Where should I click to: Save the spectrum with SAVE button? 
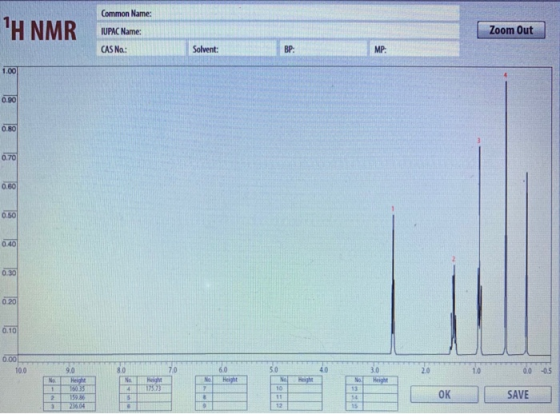click(x=518, y=394)
